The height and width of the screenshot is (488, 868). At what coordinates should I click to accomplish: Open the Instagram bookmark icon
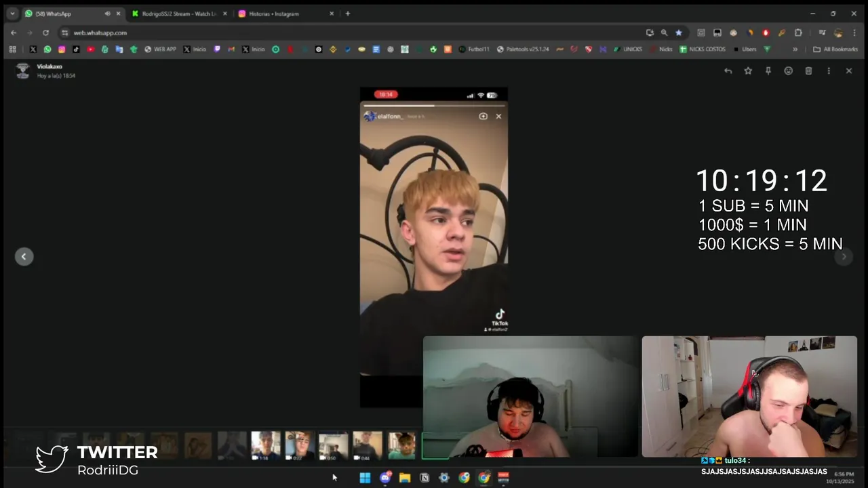(62, 49)
